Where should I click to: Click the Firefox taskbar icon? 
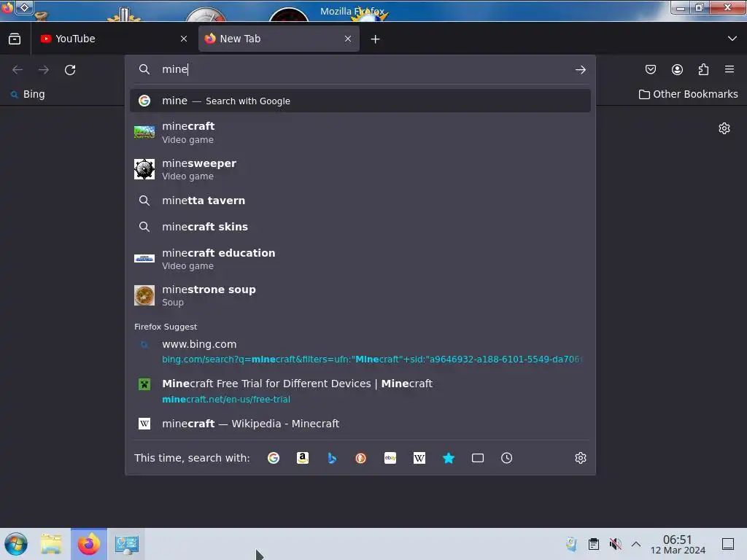coord(89,544)
